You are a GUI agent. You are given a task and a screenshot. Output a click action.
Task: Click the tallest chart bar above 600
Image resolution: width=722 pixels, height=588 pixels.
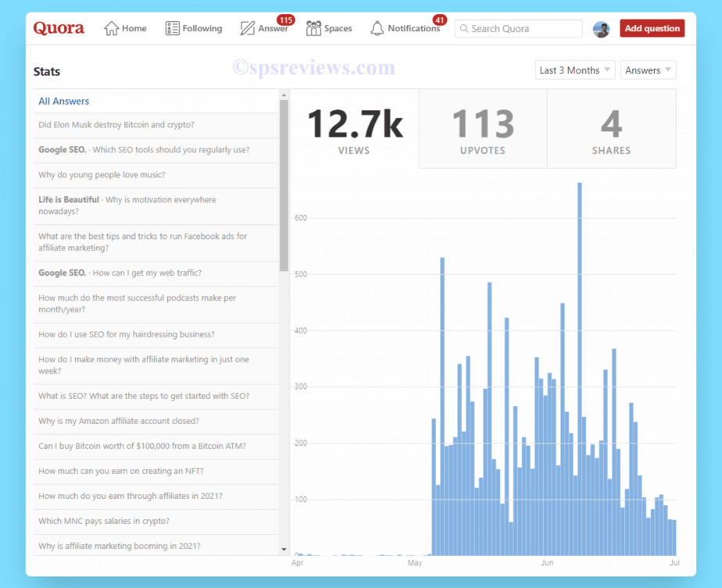(x=579, y=369)
